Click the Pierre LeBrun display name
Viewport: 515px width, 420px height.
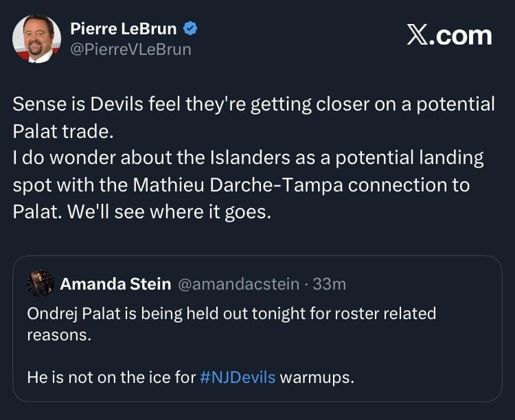123,29
